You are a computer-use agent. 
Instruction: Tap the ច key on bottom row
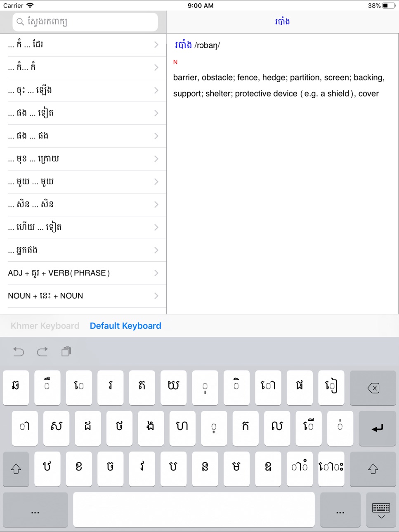(x=111, y=469)
